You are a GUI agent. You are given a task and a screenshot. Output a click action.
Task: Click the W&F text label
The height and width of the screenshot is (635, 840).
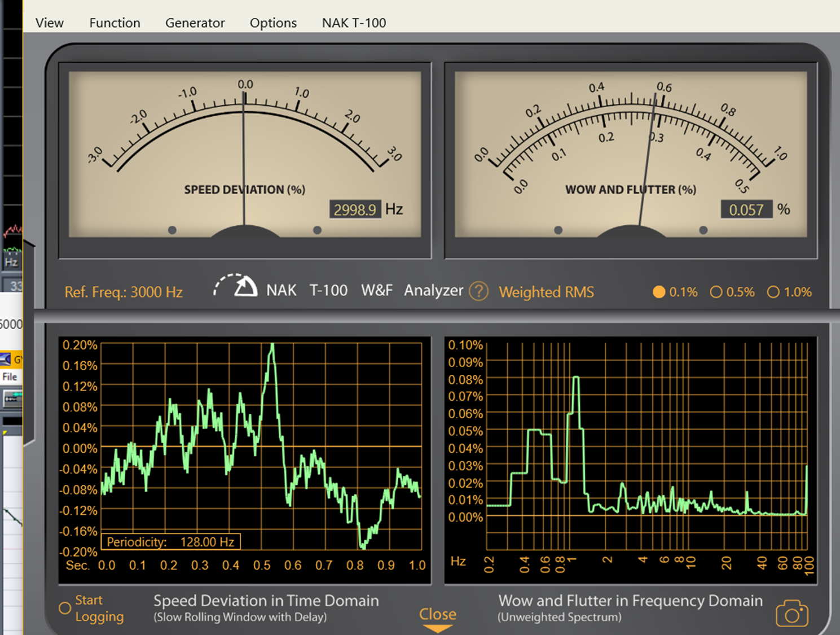point(377,290)
